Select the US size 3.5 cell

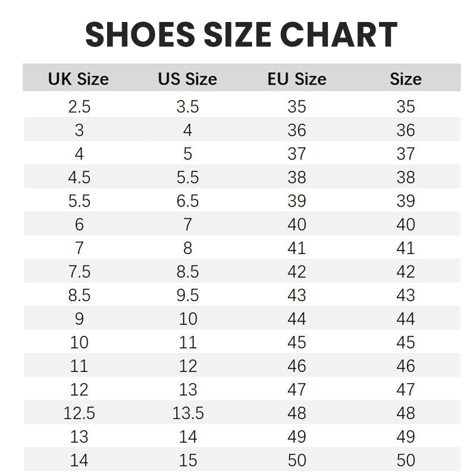pyautogui.click(x=187, y=107)
